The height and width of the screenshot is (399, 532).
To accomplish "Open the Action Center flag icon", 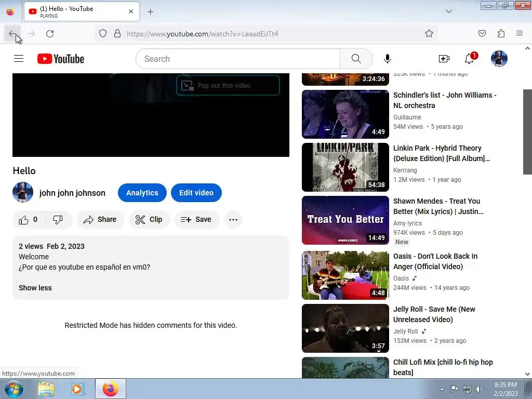I will (454, 389).
